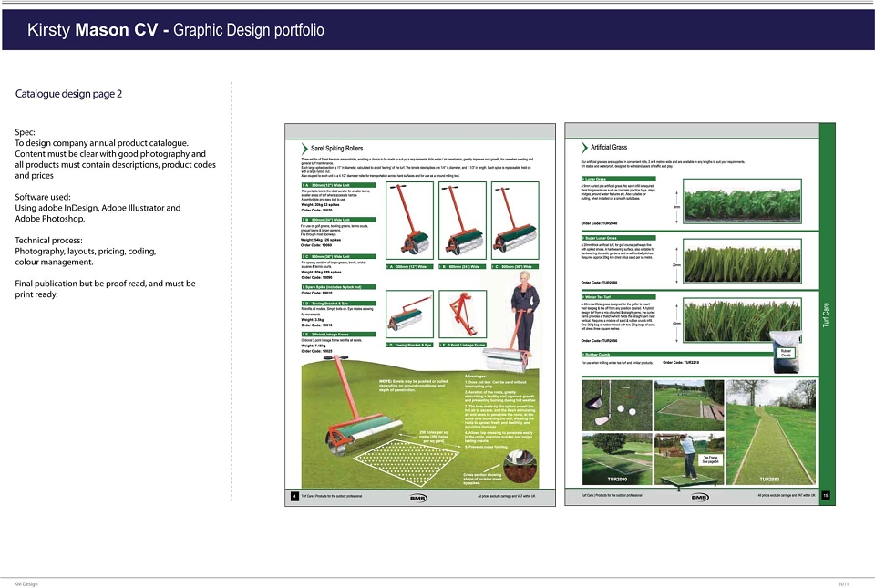
Task: Click the BMS logo on right page footer
Action: click(700, 497)
